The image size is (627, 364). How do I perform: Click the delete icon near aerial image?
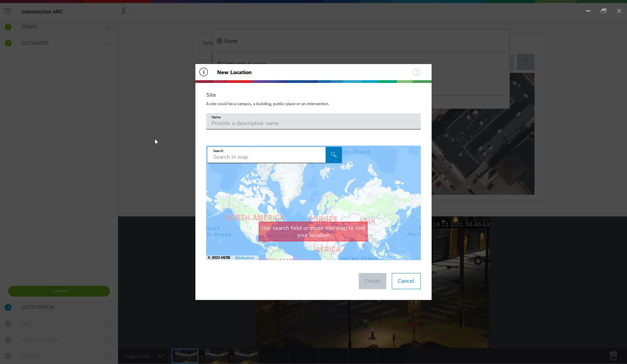525,62
